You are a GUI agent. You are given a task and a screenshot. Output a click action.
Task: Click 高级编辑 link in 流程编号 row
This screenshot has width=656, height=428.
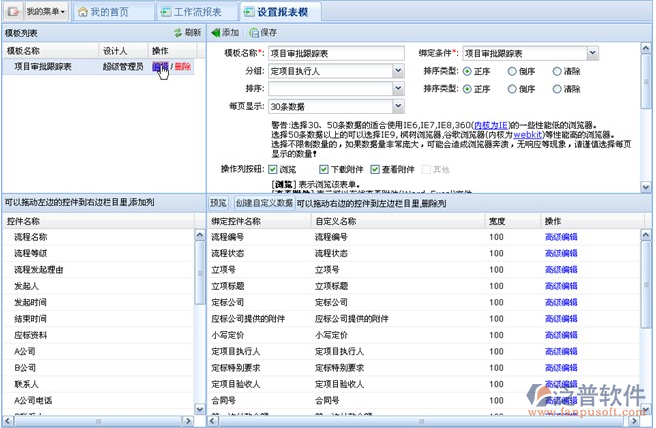(x=560, y=237)
